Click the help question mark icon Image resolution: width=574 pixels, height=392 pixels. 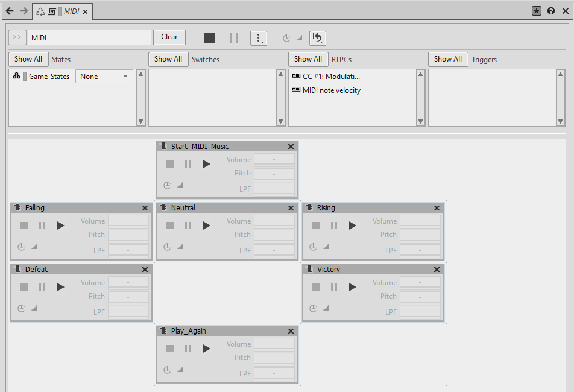(x=551, y=11)
